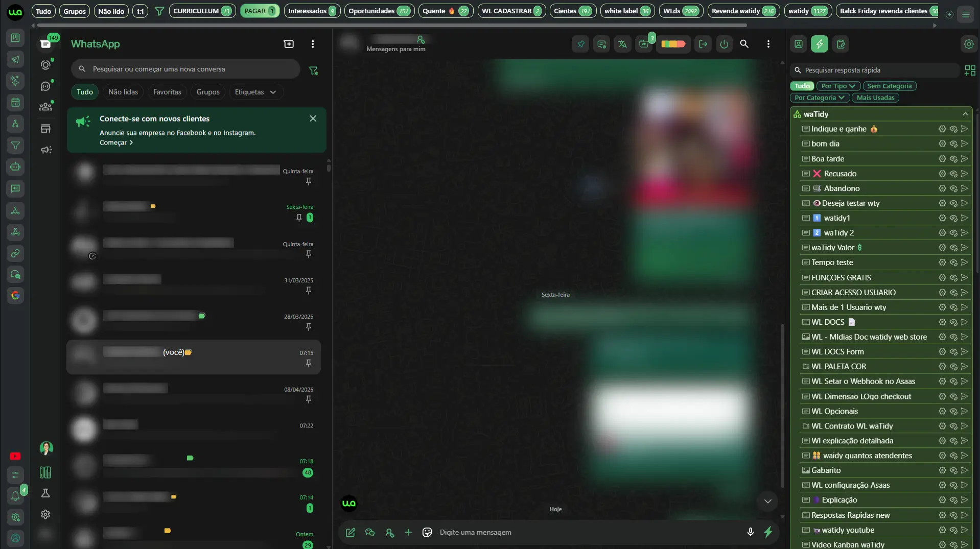The image size is (980, 549).
Task: Toggle visibility eye for 'bom dia' reply
Action: [953, 144]
